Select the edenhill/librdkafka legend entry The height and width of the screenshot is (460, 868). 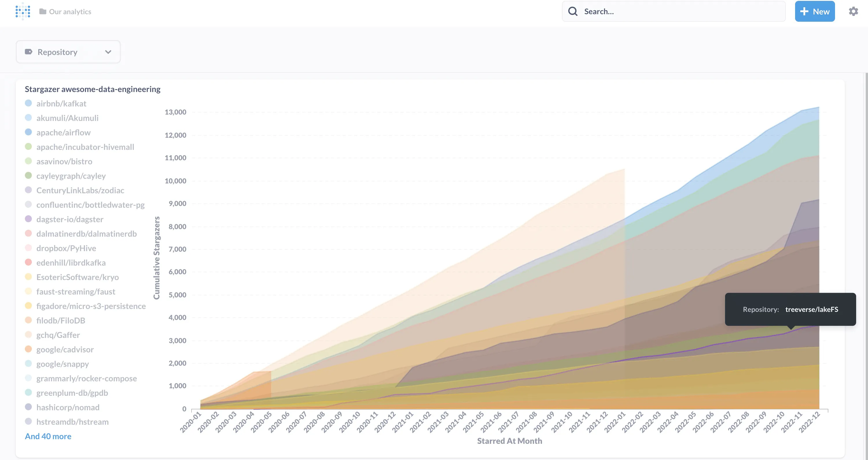[71, 263]
